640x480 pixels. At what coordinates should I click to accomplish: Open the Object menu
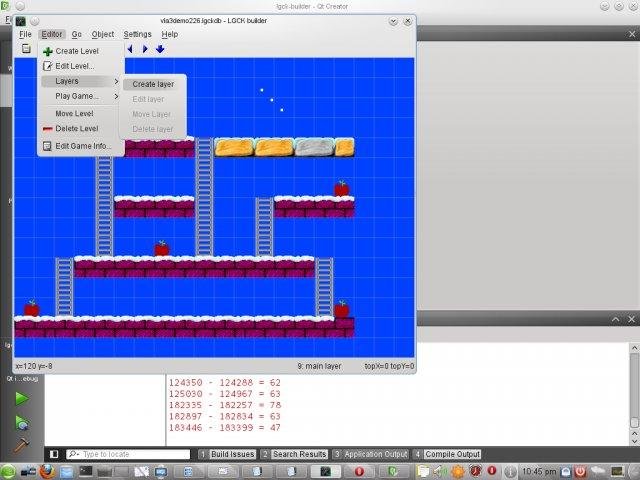point(102,34)
